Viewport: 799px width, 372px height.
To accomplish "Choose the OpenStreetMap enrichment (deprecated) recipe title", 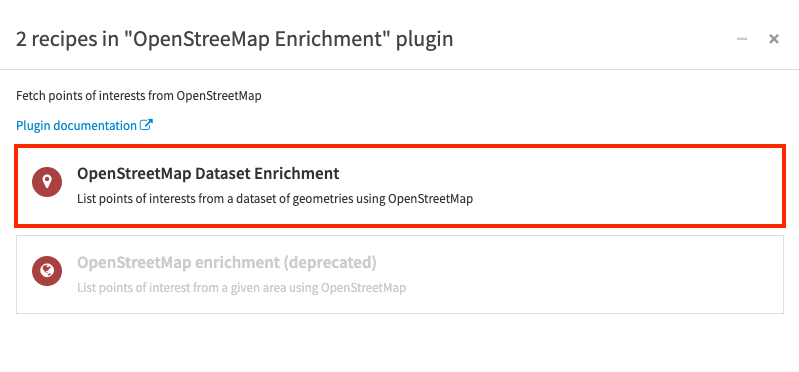I will click(x=227, y=263).
